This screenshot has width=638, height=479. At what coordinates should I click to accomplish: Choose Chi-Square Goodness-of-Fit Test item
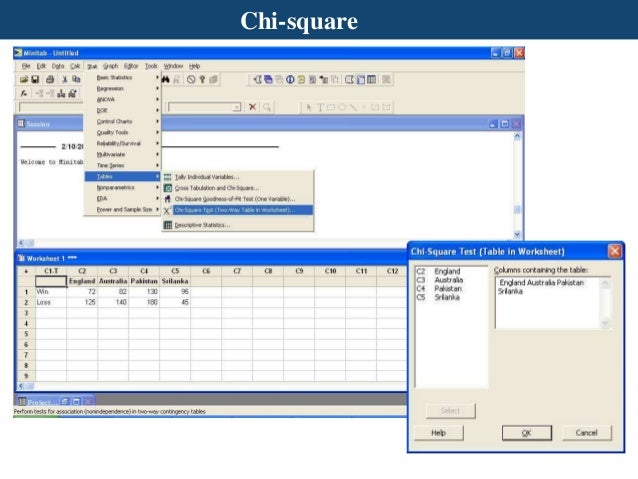click(x=238, y=199)
